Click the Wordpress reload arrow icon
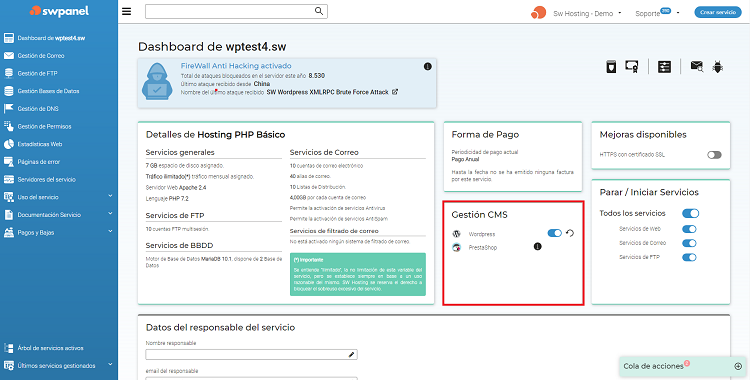 pos(570,233)
